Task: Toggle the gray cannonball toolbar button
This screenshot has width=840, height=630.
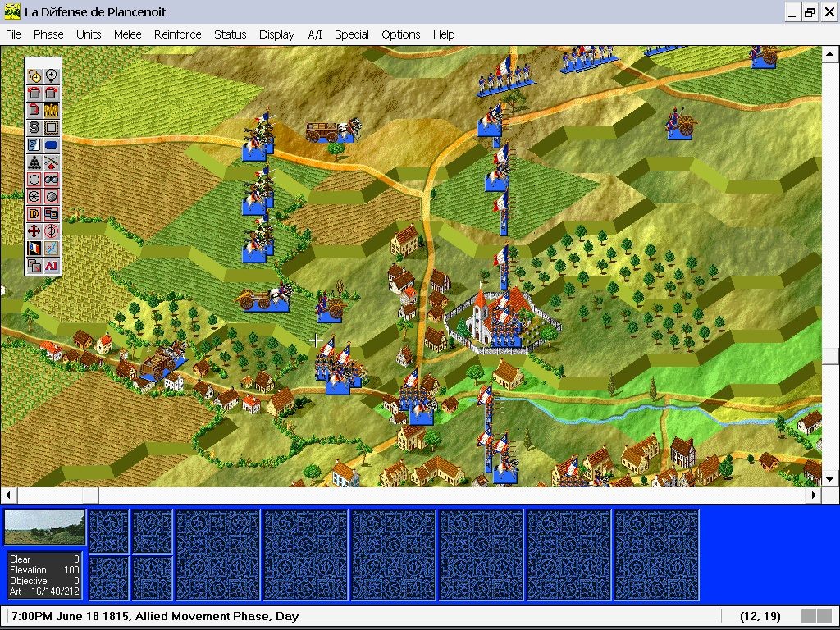Action: tap(52, 197)
